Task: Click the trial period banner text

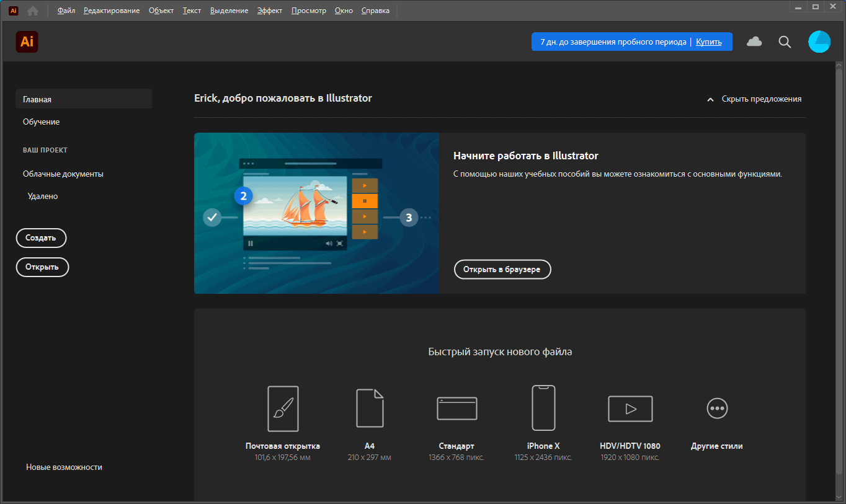Action: [x=613, y=42]
